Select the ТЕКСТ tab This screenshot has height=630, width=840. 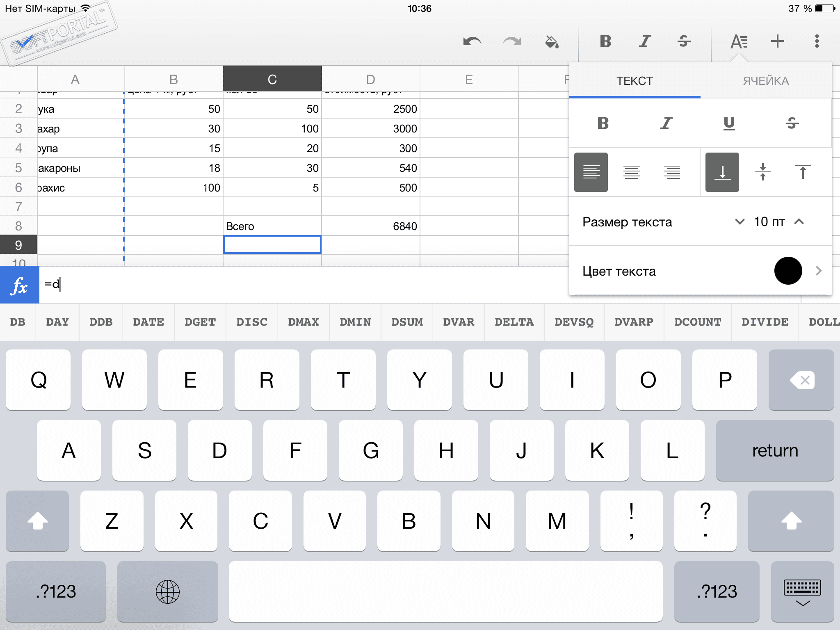pyautogui.click(x=635, y=81)
